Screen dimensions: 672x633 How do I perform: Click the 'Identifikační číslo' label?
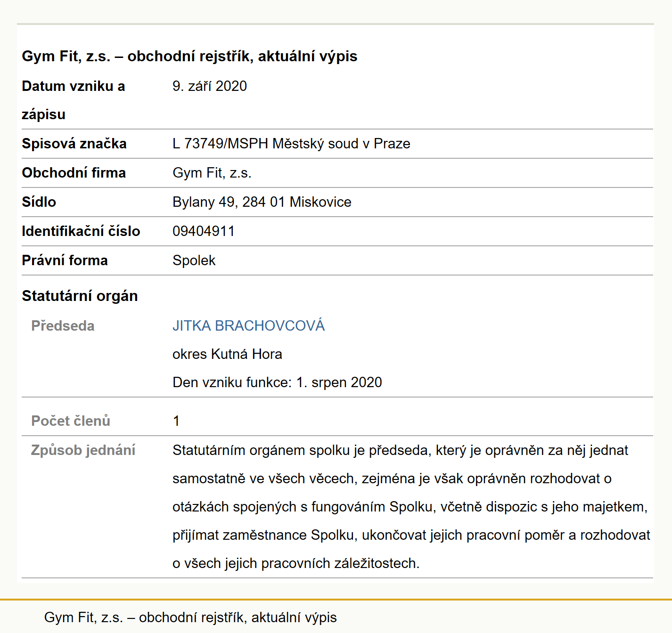coord(81,231)
